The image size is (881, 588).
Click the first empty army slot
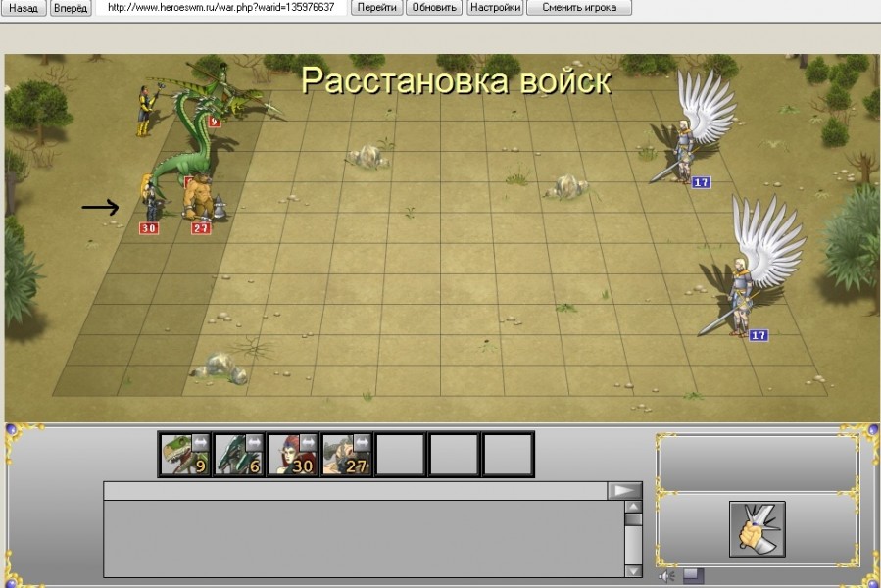click(400, 454)
